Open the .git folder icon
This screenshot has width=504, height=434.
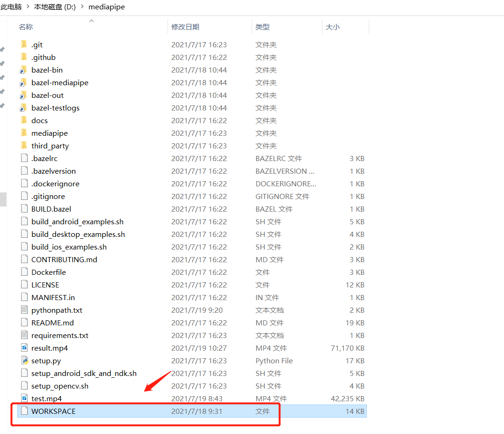[24, 44]
